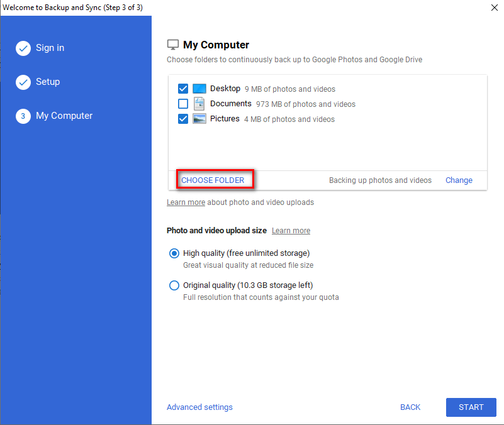
Task: Click the Desktop folder icon
Action: tap(199, 89)
